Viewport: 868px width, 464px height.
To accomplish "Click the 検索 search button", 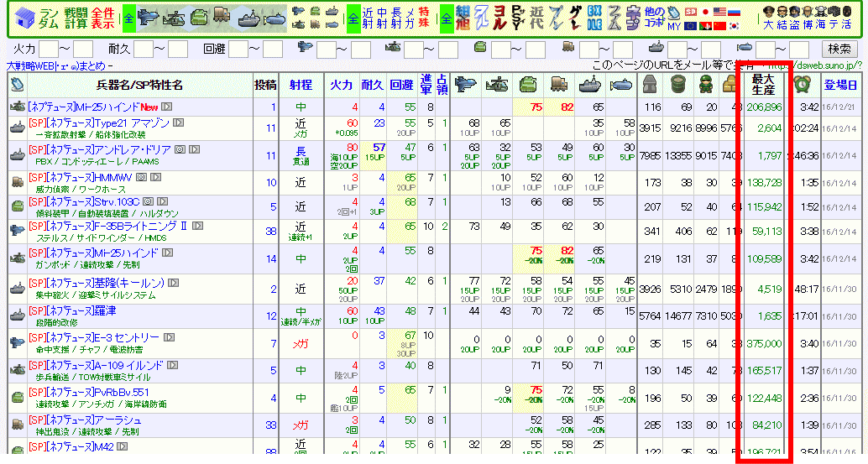I will click(x=839, y=49).
